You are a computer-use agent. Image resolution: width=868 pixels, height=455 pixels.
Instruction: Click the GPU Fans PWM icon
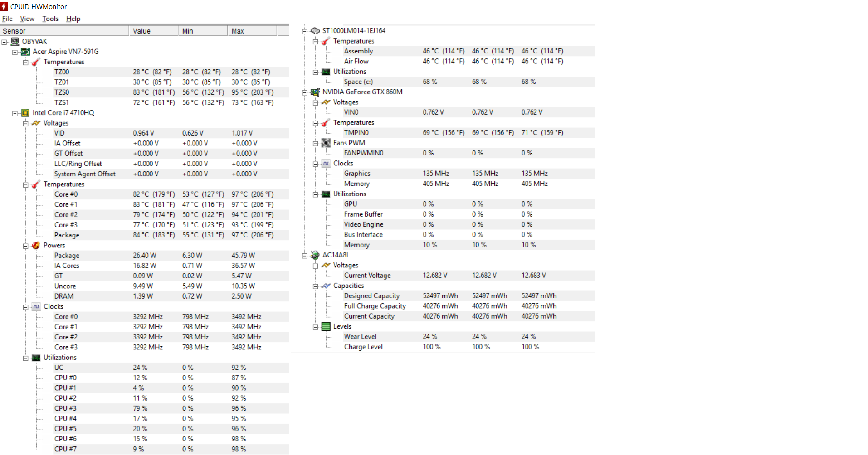click(326, 143)
